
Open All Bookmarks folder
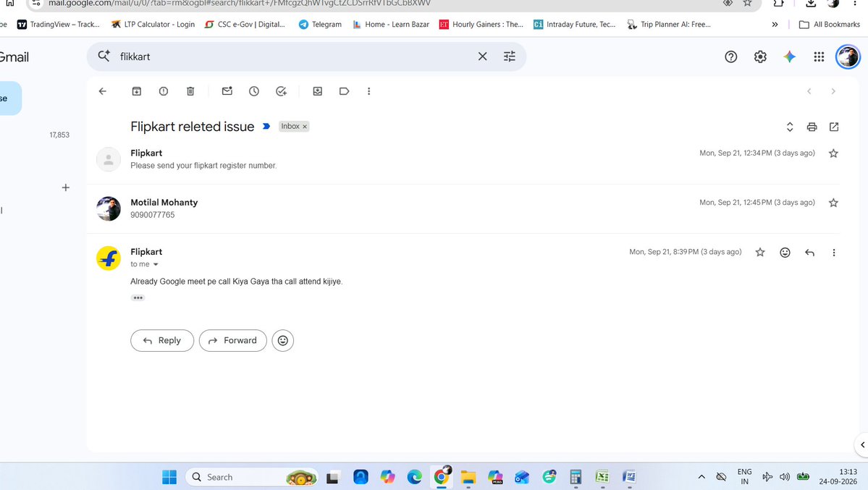tap(829, 25)
